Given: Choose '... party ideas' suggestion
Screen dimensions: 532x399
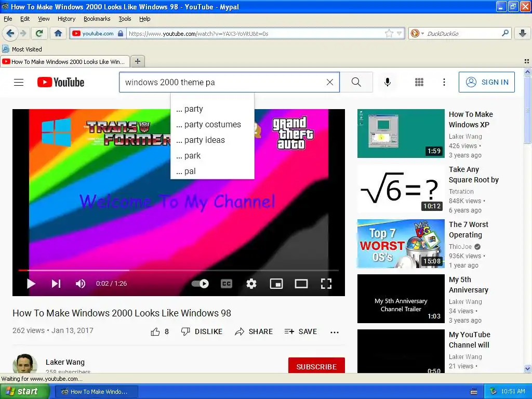Looking at the screenshot, I should click(212, 140).
